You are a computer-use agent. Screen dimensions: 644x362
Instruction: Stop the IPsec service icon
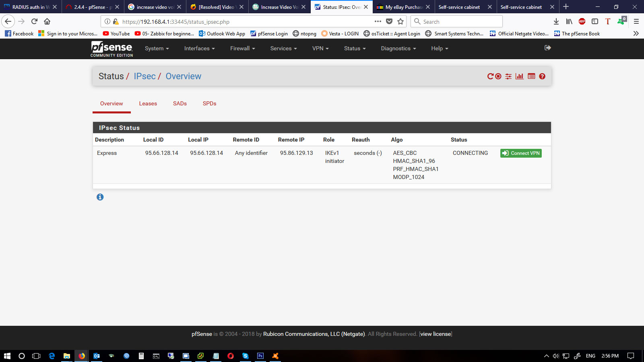pos(498,76)
